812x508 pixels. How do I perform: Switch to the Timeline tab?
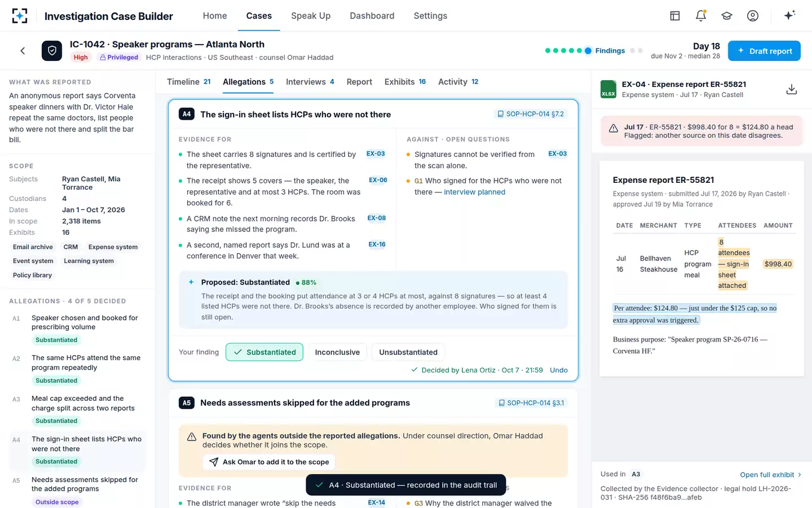click(x=189, y=82)
